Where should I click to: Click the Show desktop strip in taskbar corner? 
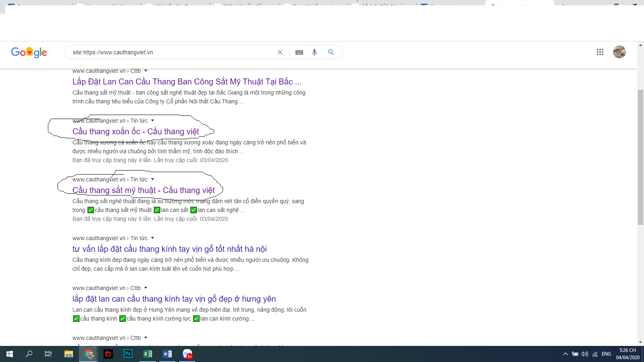(x=643, y=354)
